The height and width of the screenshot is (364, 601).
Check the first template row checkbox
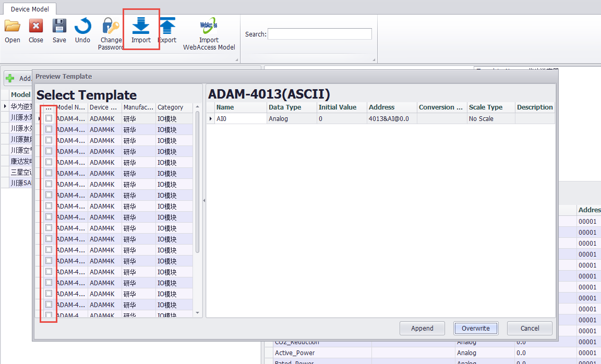click(x=49, y=118)
